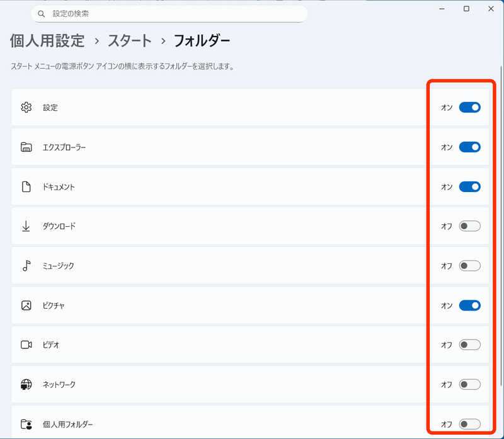This screenshot has height=439, width=504.
Task: Click the music note icon beside ミュージック
Action: pos(26,266)
